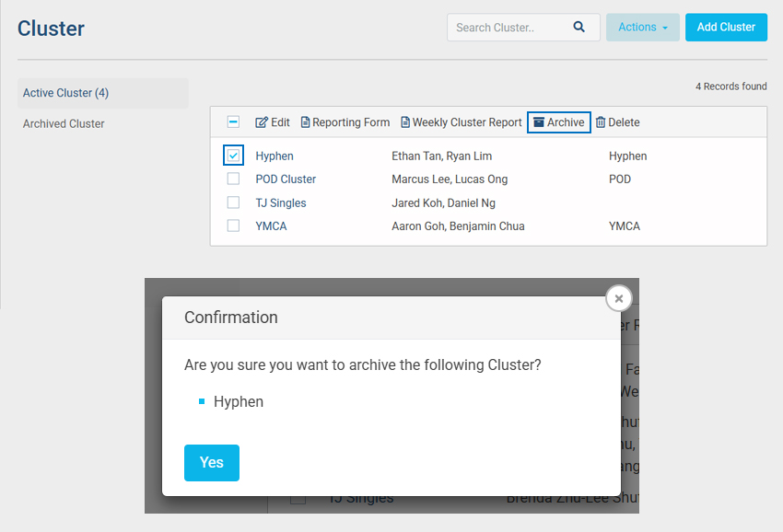Check the YMCA row checkbox
Screen dimensions: 783x532
(x=234, y=226)
